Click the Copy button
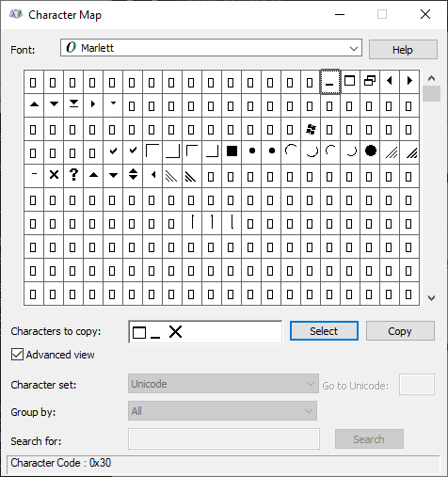This screenshot has width=448, height=477. (400, 331)
